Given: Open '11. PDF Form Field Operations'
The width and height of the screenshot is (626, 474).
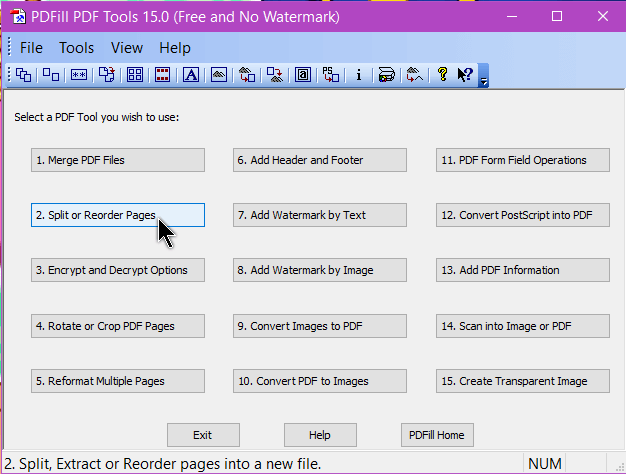Looking at the screenshot, I should coord(523,160).
